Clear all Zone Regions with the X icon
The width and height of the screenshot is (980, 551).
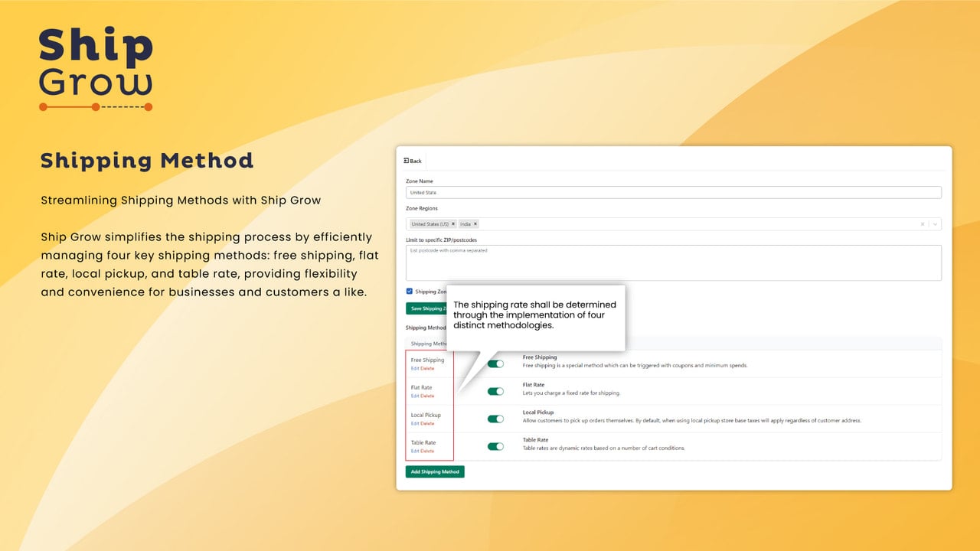923,224
